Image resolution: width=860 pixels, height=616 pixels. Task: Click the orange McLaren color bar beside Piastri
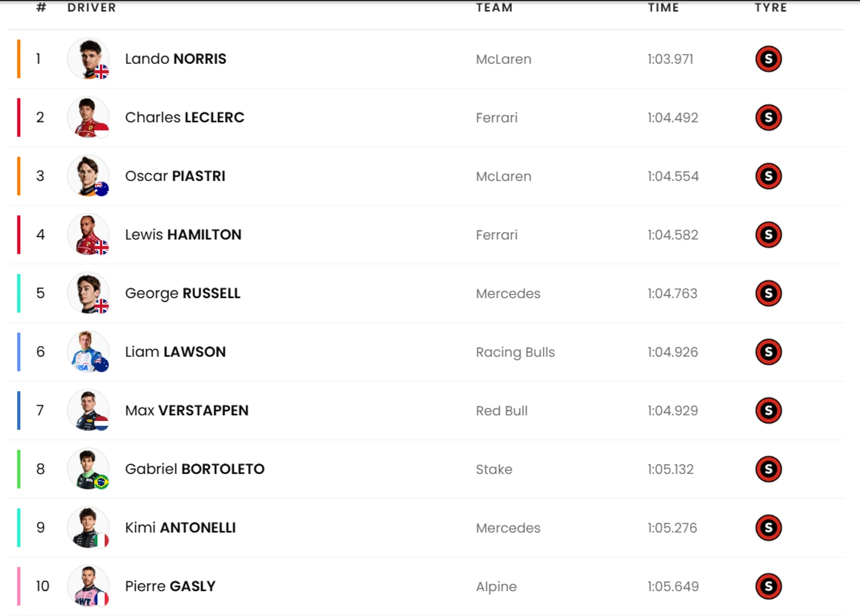[x=19, y=176]
